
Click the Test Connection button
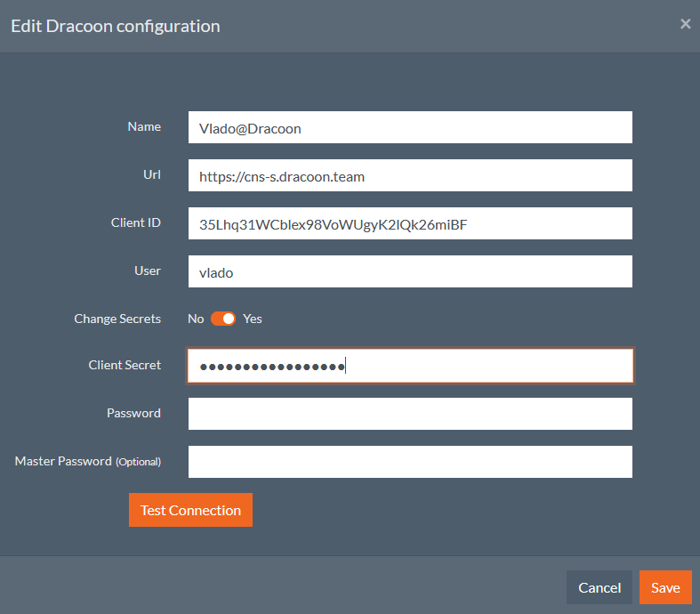(x=190, y=510)
